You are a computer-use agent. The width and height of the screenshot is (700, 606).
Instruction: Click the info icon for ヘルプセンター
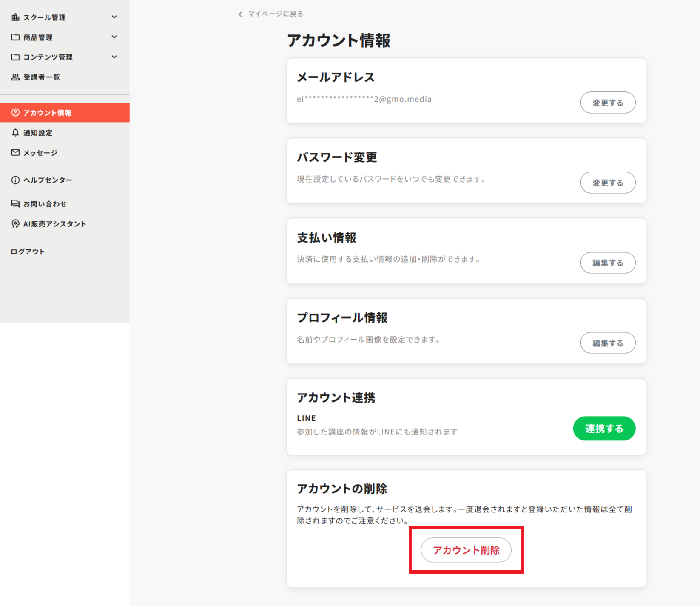tap(15, 180)
